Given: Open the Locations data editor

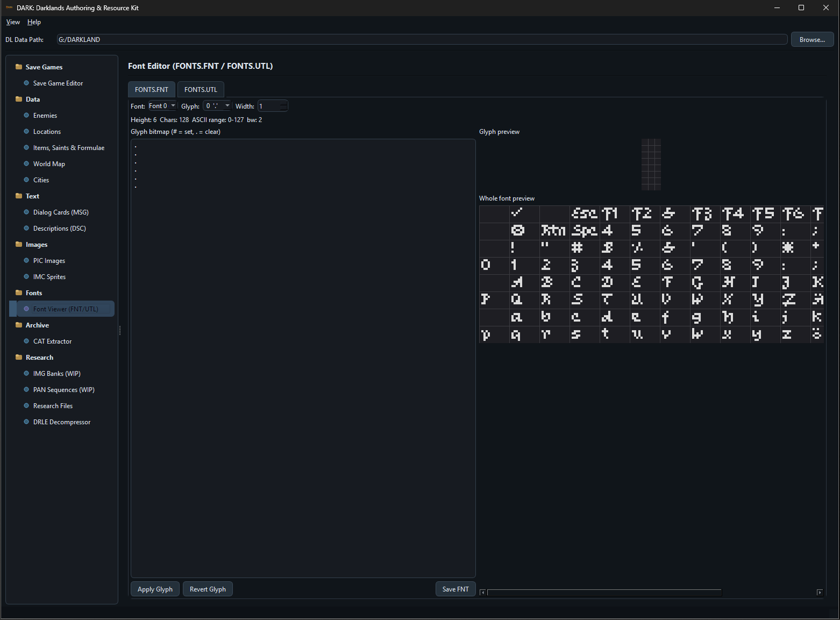Looking at the screenshot, I should pos(47,132).
